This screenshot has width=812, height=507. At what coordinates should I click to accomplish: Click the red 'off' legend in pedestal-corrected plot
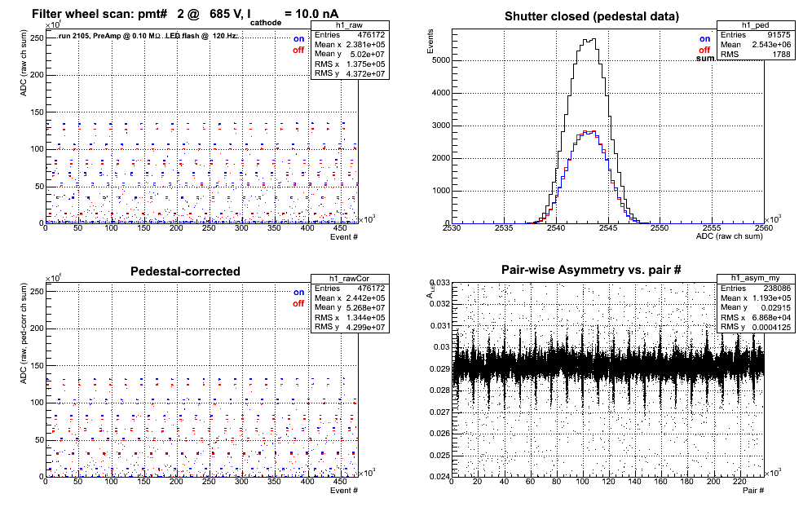tap(298, 303)
